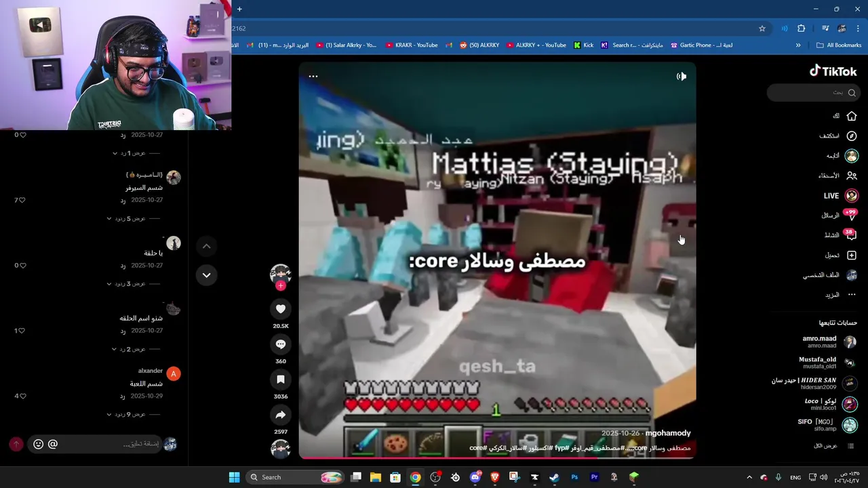Open the Upload page plus icon
Image resolution: width=868 pixels, height=488 pixels.
(x=841, y=255)
